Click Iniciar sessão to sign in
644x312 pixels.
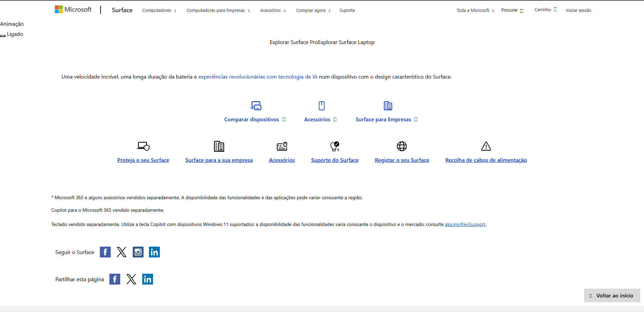(578, 11)
